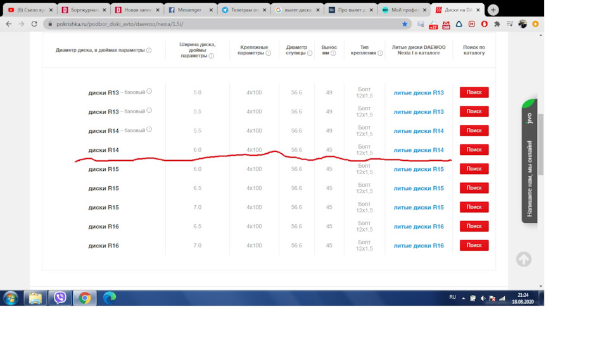
Task: Open the Jivo 'Напишите нам, мы онлайн!' chat widget
Action: pos(529,161)
